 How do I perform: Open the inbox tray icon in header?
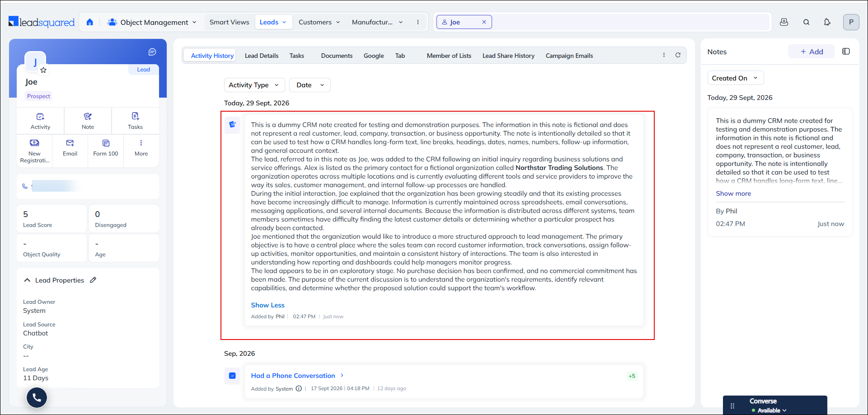click(784, 22)
